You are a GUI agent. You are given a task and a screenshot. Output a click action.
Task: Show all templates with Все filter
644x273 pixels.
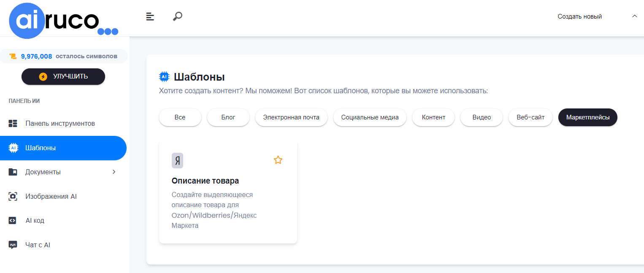click(x=180, y=117)
